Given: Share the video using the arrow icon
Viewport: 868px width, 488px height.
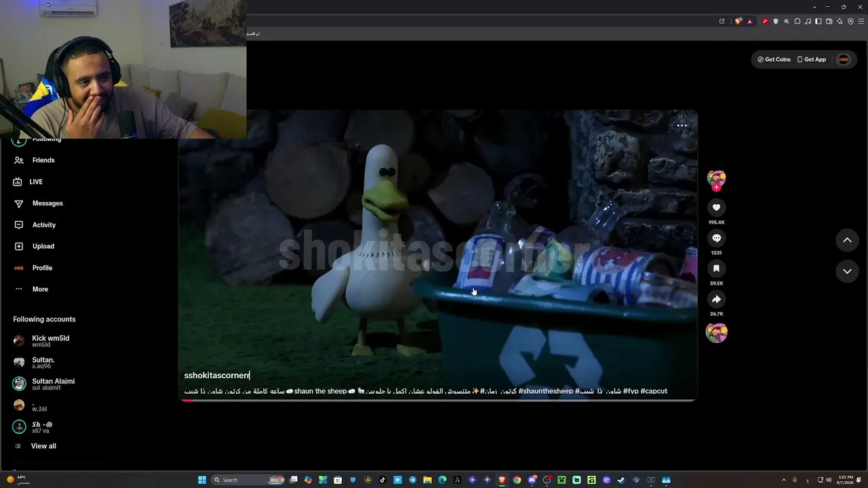Looking at the screenshot, I should 716,300.
